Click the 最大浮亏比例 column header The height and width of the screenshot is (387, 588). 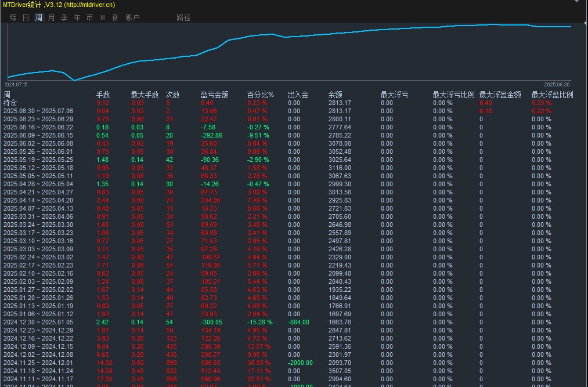coord(453,95)
